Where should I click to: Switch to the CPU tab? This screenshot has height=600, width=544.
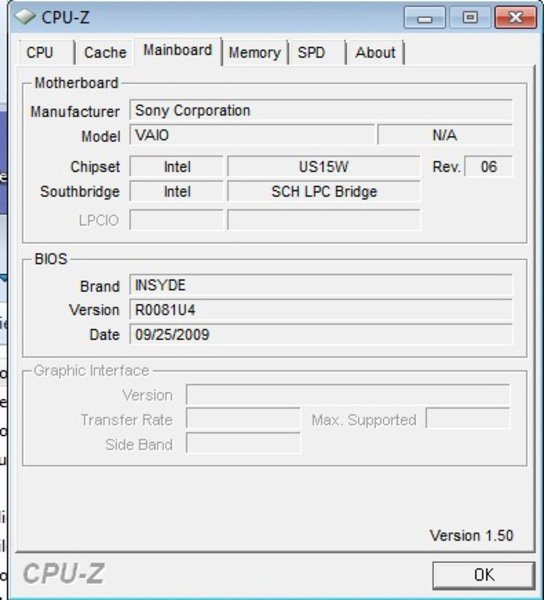tap(46, 52)
